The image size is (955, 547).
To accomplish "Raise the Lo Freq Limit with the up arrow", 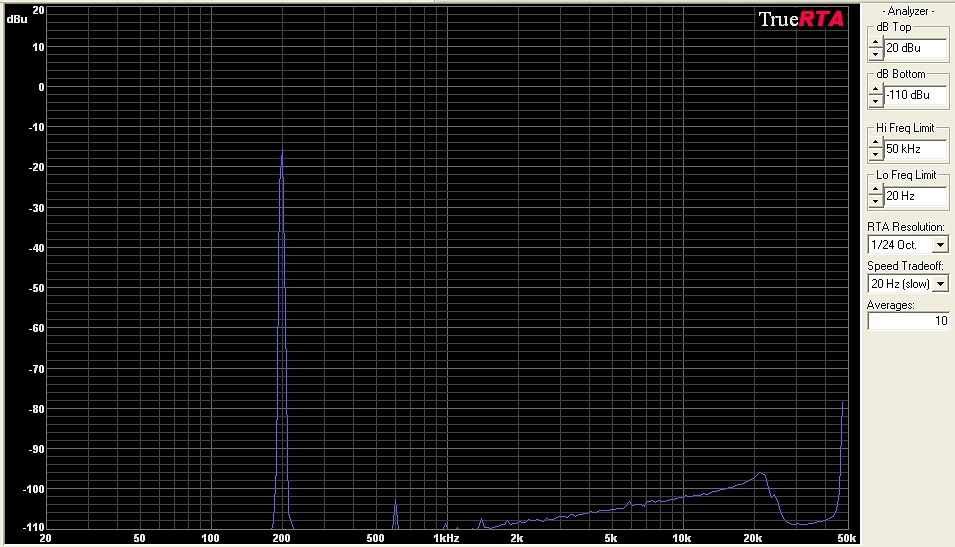I will [876, 190].
